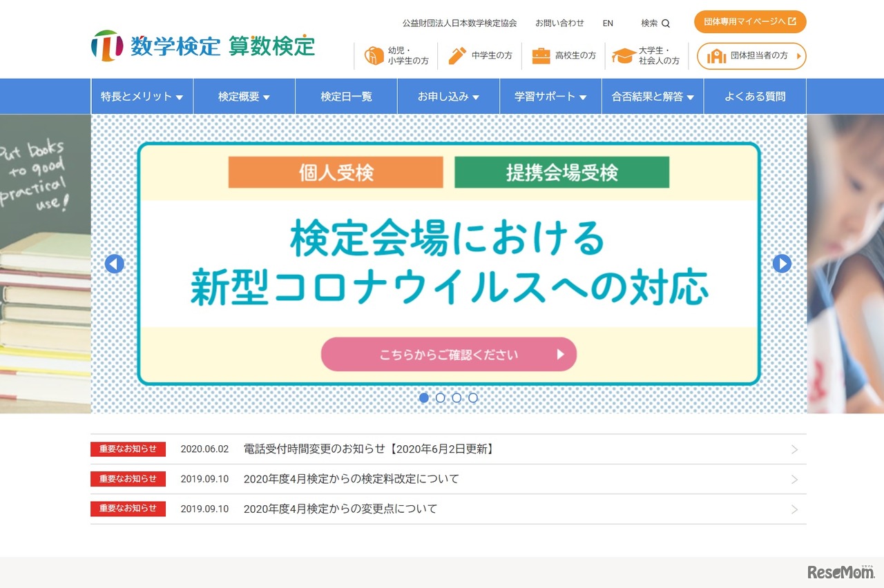Switch to the 提携会場受検 option

click(x=561, y=173)
